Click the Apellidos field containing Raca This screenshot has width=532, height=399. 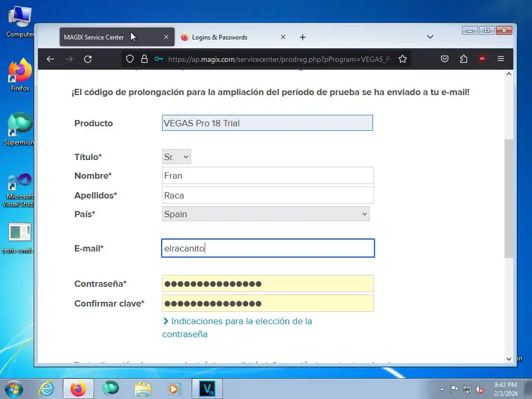click(x=268, y=195)
